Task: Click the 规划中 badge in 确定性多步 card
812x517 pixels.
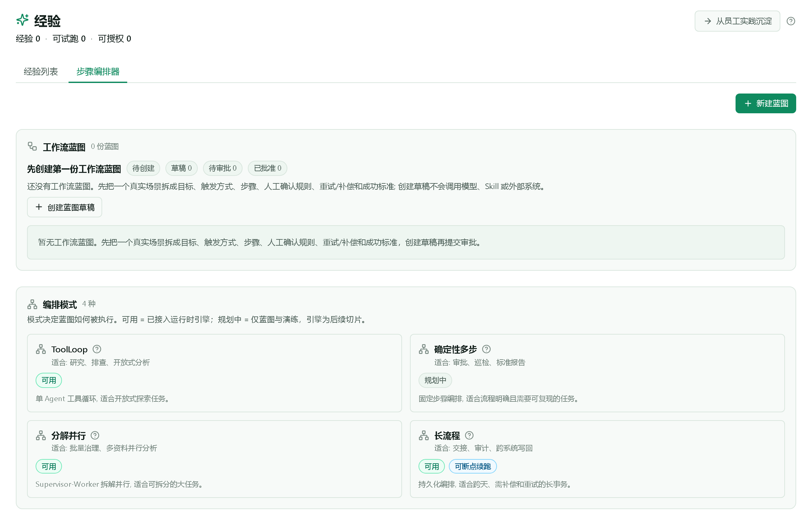Action: [x=435, y=380]
